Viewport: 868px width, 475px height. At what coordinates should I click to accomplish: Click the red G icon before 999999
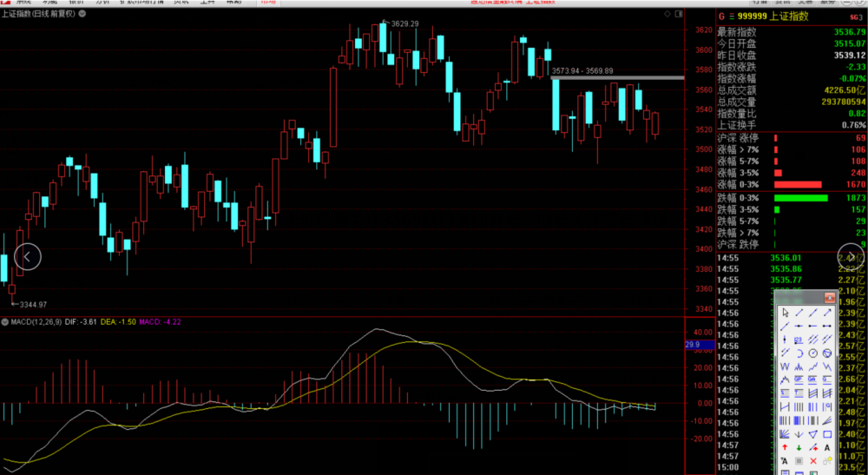tap(721, 16)
